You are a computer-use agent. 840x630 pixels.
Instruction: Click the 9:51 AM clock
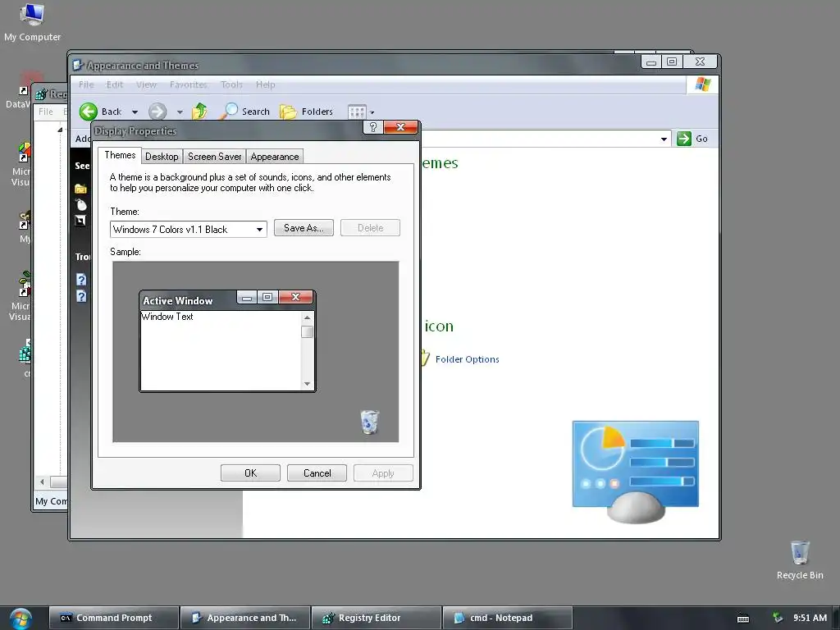tap(810, 618)
